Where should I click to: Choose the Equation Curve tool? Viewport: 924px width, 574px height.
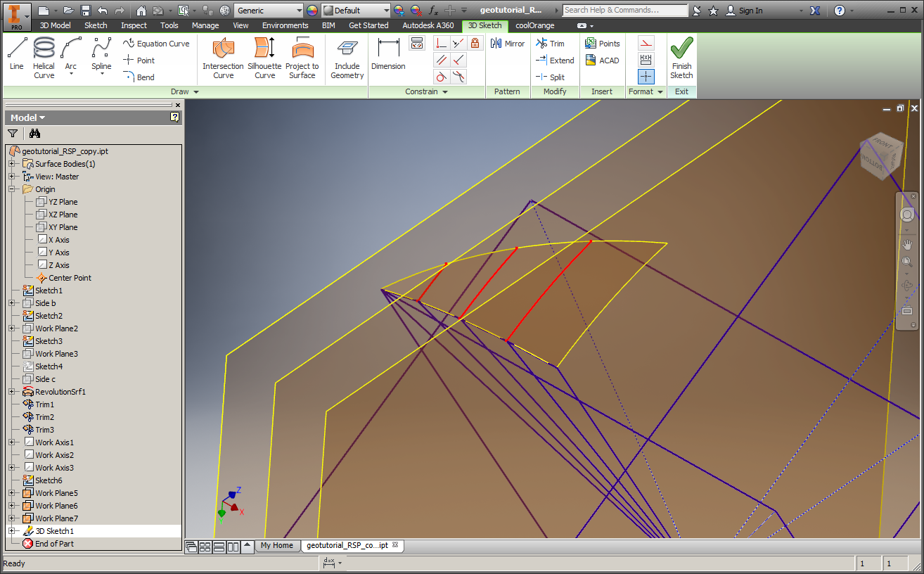pyautogui.click(x=156, y=44)
